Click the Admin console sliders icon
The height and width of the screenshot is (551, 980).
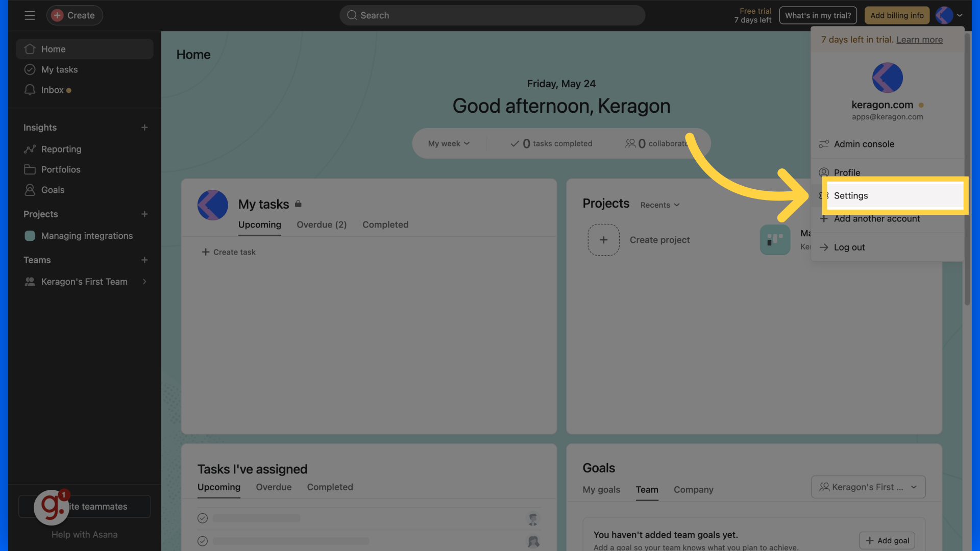click(823, 144)
